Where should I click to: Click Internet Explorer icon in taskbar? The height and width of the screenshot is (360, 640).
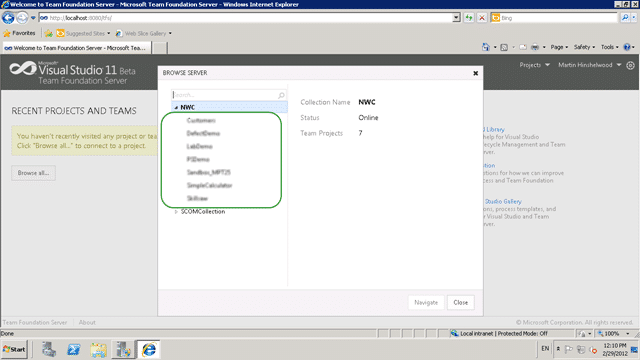click(149, 350)
